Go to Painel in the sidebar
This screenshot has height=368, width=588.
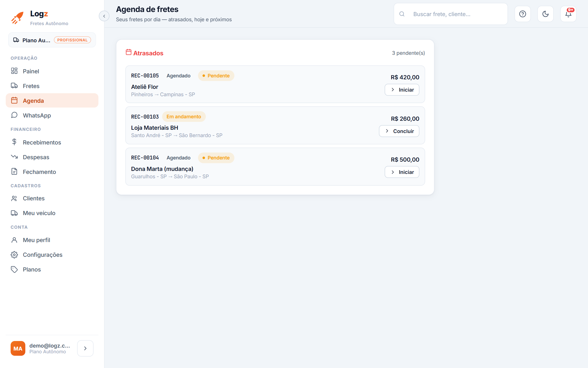[x=52, y=71]
